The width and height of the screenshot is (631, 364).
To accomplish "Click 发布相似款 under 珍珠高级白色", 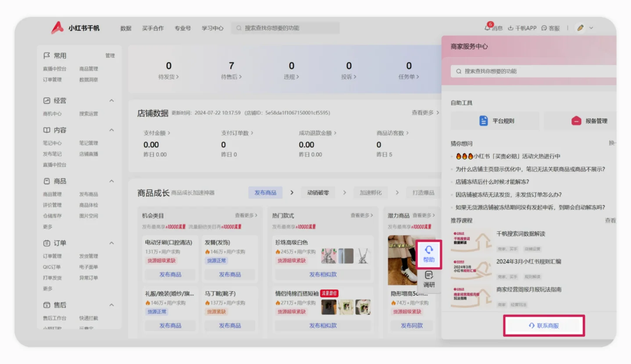I will coord(323,275).
